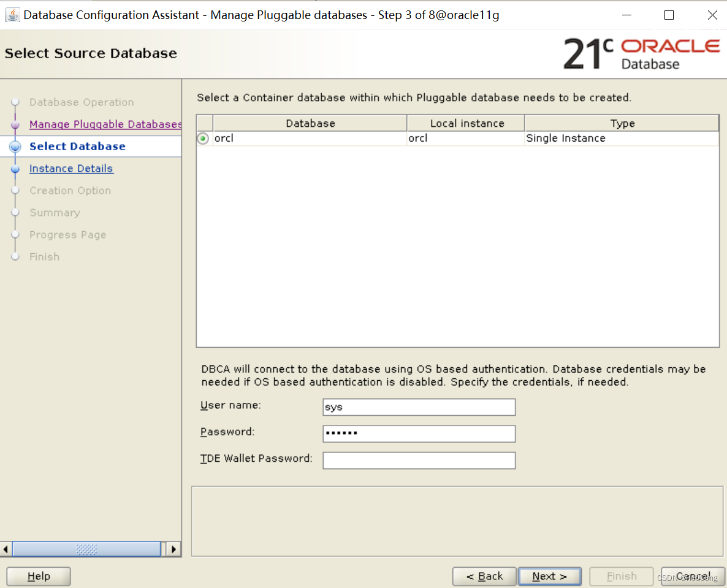727x588 pixels.
Task: Click the orcl cell in Local instance column
Action: pyautogui.click(x=466, y=138)
